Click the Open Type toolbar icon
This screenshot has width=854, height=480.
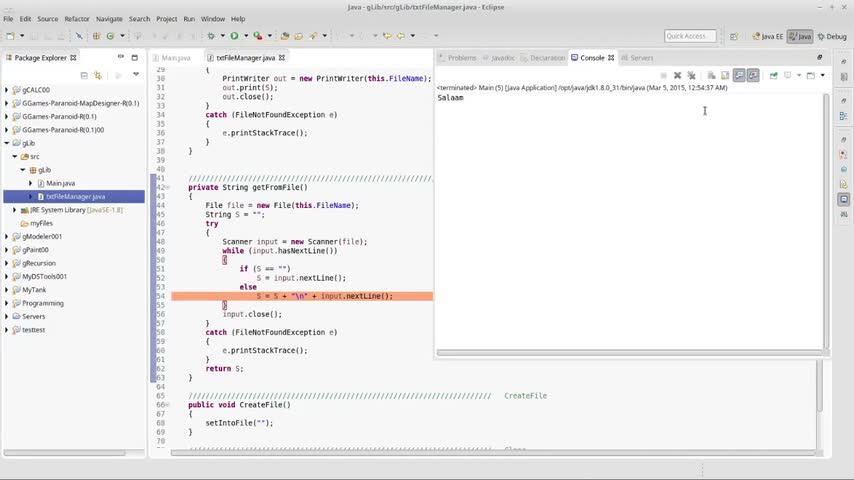(285, 36)
